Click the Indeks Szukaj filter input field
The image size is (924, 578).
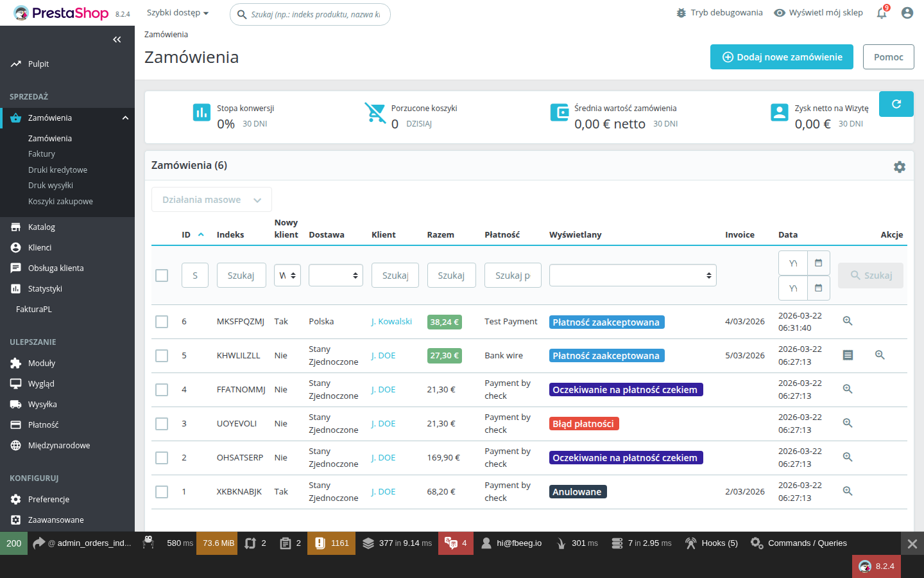coord(241,275)
